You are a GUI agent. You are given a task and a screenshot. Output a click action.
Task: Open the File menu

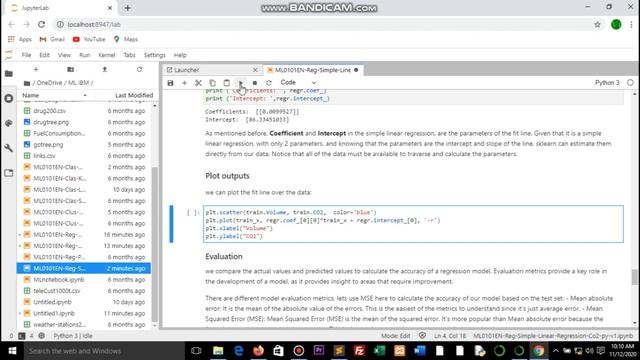(x=27, y=55)
